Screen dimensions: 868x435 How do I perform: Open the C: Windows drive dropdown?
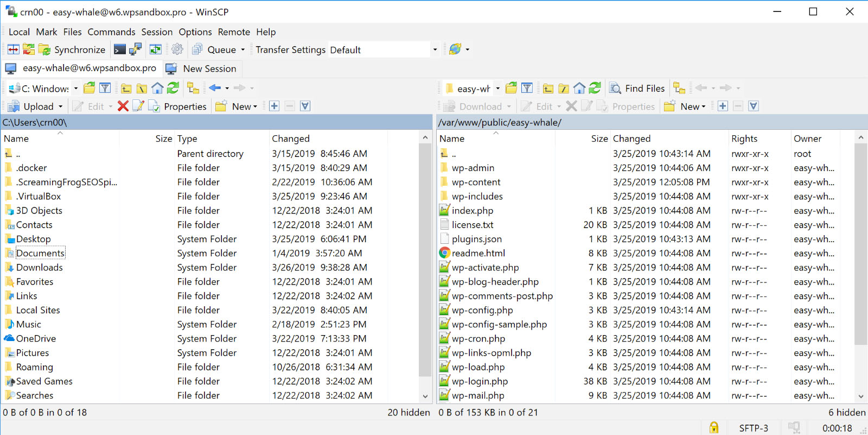click(75, 89)
